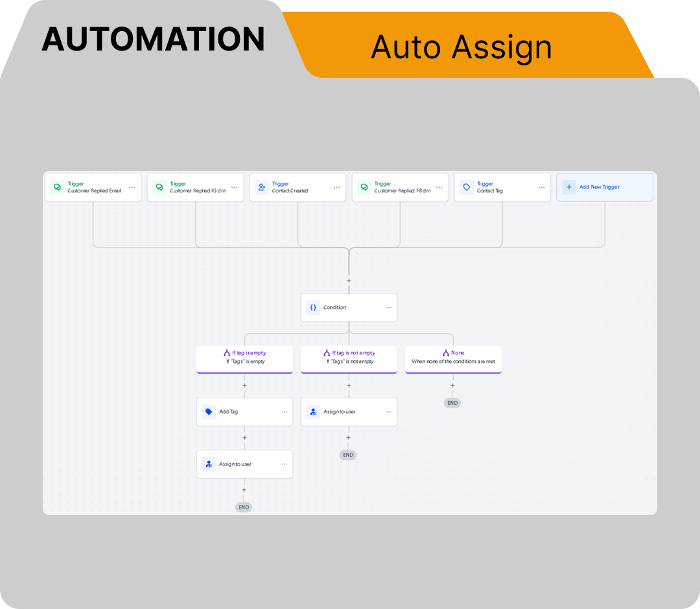This screenshot has height=609, width=700.
Task: Select the AUTOMATION tab heading
Action: click(x=154, y=40)
